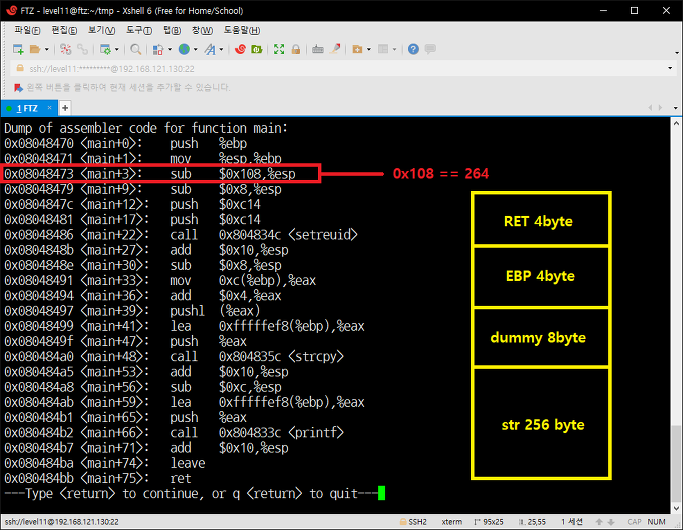Click the Font 'A' toolbar icon

[x=210, y=49]
